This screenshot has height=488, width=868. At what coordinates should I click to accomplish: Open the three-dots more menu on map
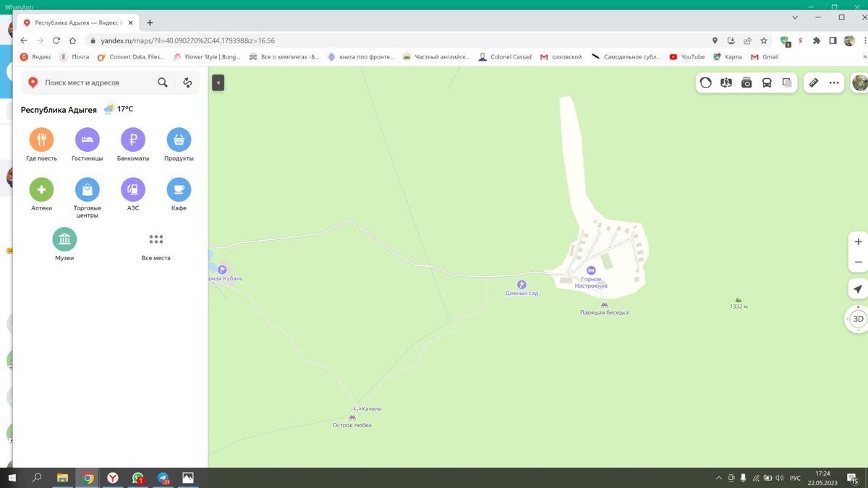tap(834, 82)
